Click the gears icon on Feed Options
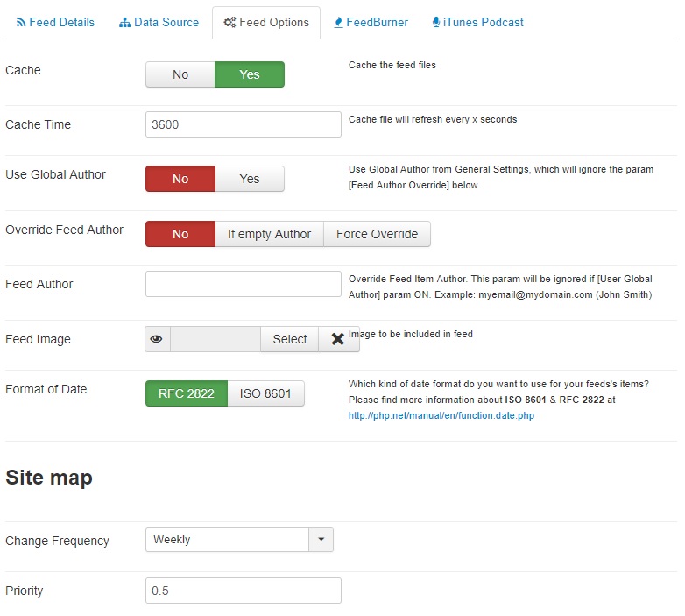This screenshot has width=685, height=616. click(x=230, y=22)
